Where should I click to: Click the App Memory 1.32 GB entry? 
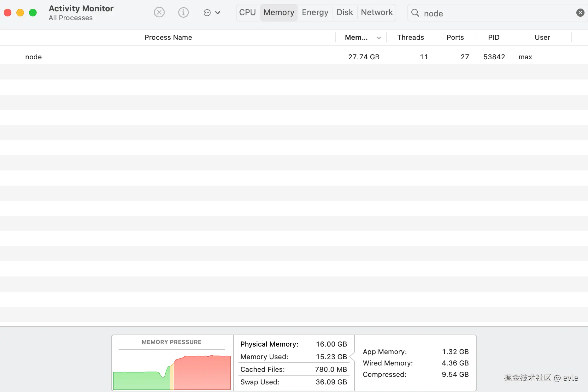[416, 352]
